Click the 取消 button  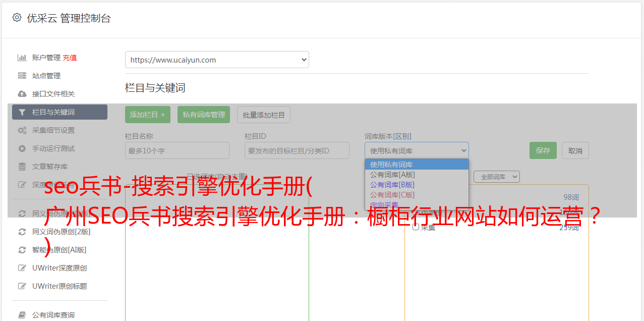pos(575,150)
